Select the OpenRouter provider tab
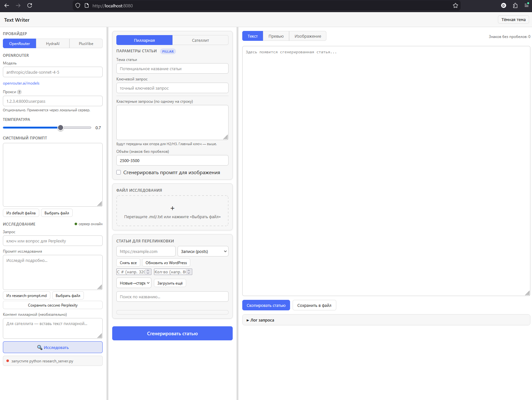532x400 pixels. point(19,43)
